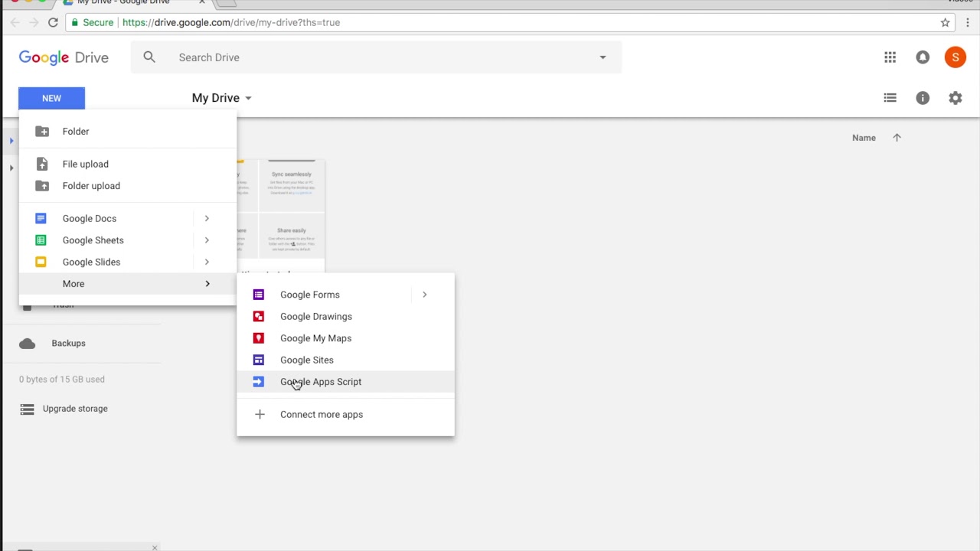
Task: Click the Google Docs icon
Action: click(41, 218)
